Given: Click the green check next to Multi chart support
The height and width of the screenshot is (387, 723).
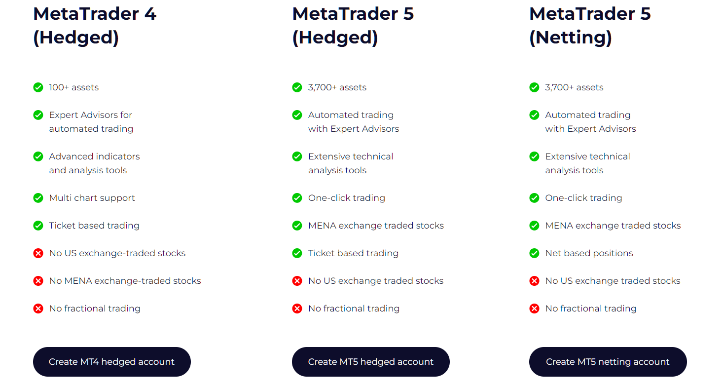Looking at the screenshot, I should pyautogui.click(x=38, y=198).
